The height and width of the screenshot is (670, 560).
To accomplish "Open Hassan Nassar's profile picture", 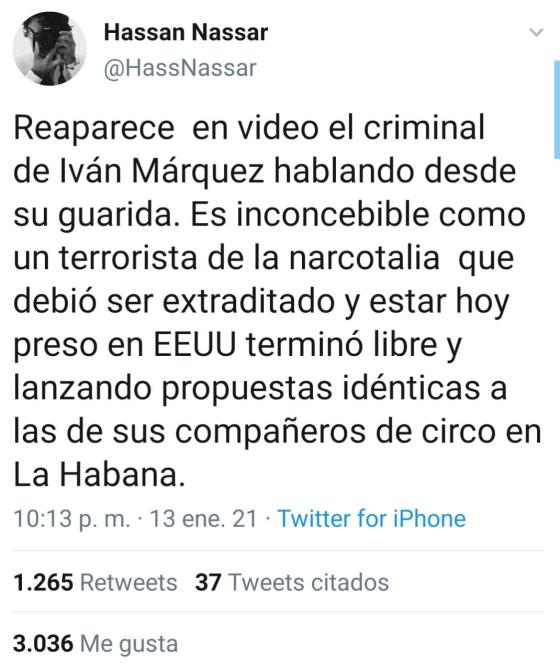I will click(50, 49).
